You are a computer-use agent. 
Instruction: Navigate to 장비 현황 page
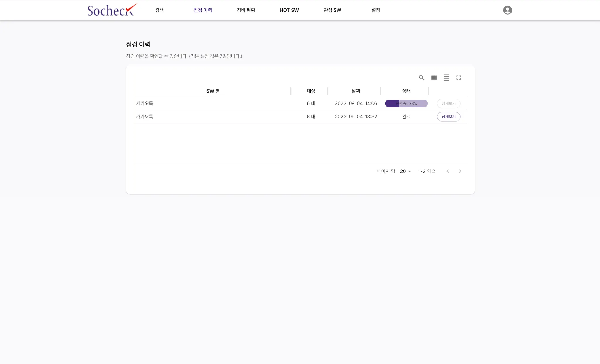click(246, 10)
